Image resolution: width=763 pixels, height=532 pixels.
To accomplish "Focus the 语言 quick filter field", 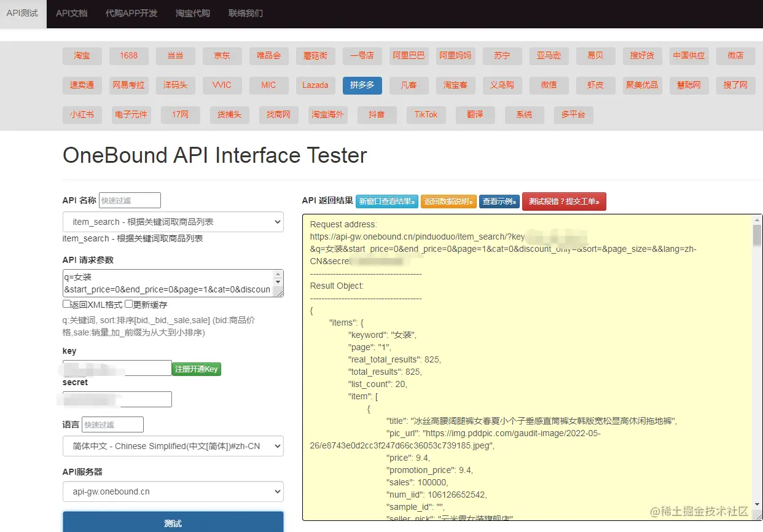I will click(x=112, y=424).
